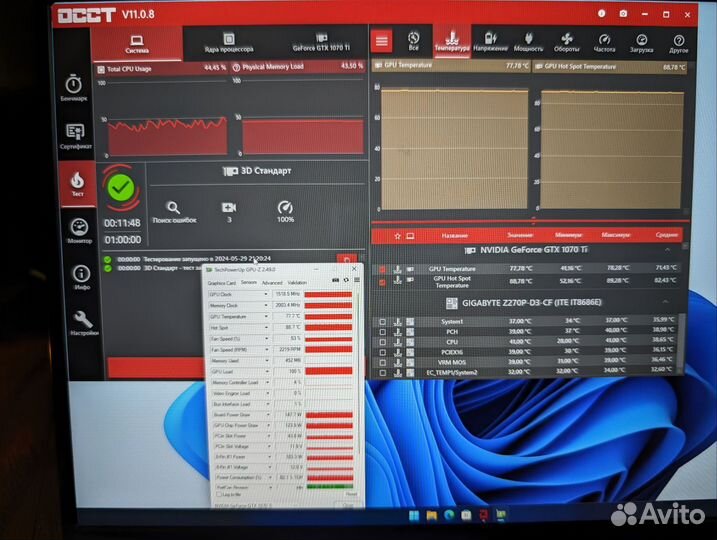Select the Temperature filter tab
The image size is (717, 540).
[x=451, y=41]
